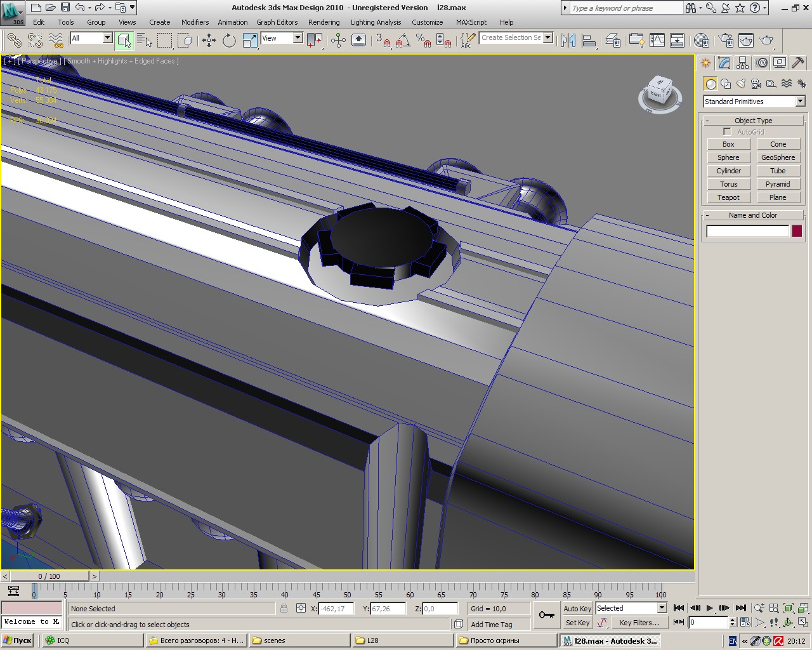Click the teapot Render icon

(x=767, y=41)
